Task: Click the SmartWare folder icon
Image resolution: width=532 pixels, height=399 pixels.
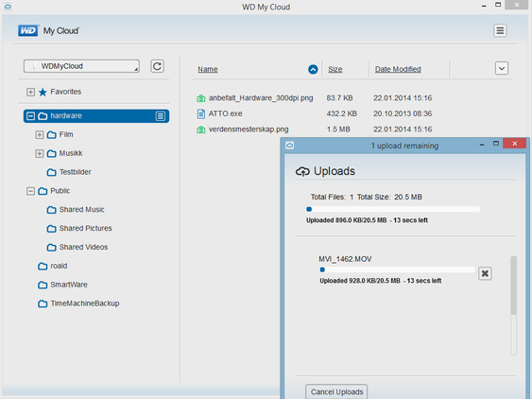Action: [x=43, y=285]
